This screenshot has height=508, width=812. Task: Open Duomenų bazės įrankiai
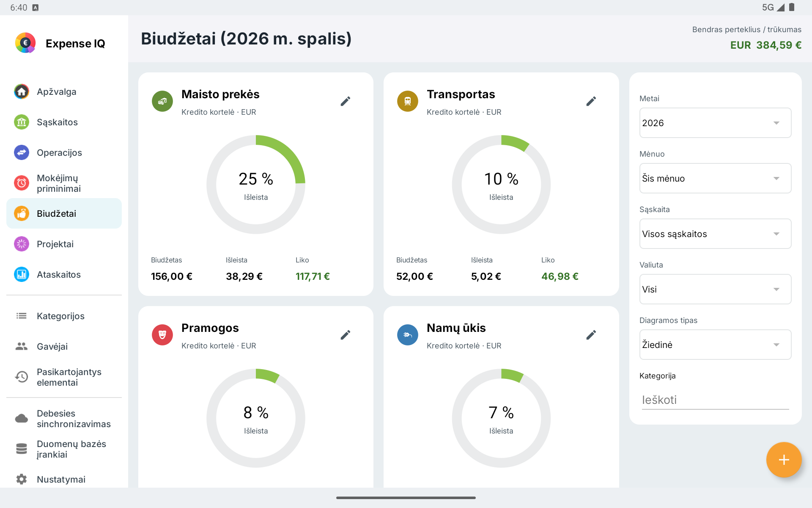click(x=64, y=449)
